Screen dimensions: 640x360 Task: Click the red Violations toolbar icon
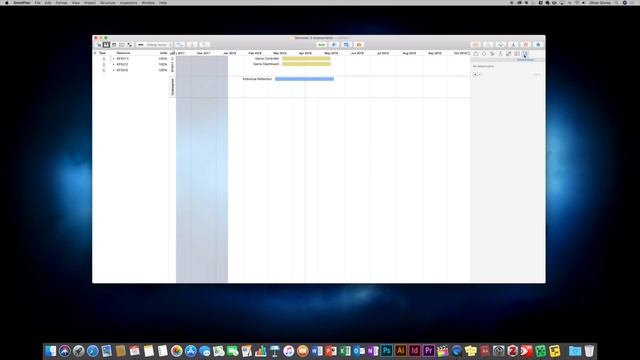pyautogui.click(x=526, y=44)
